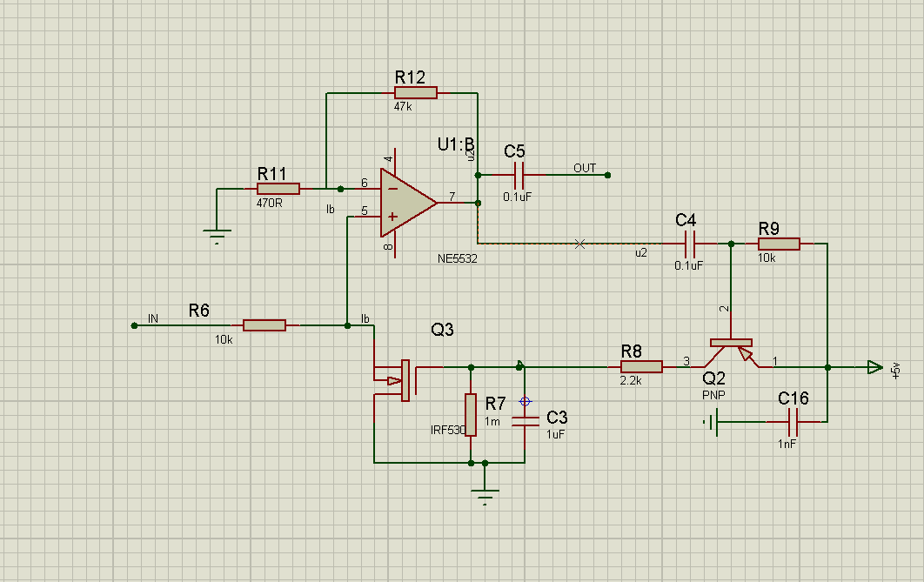
Task: Click the Q3 reference label
Action: (443, 330)
